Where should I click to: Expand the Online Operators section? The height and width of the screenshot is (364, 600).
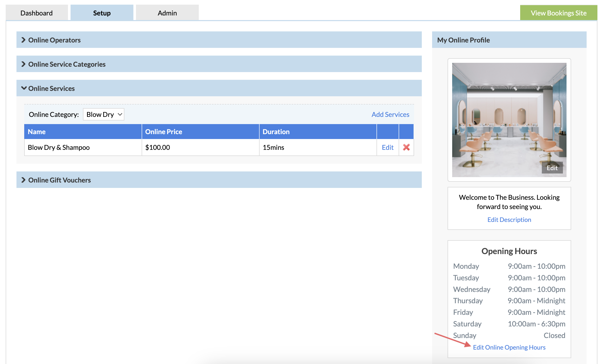pyautogui.click(x=54, y=40)
